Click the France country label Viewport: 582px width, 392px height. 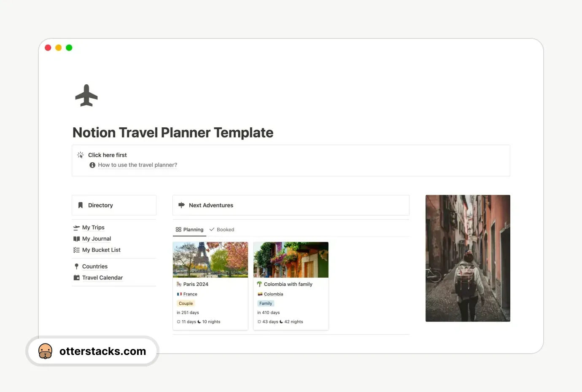pyautogui.click(x=190, y=294)
